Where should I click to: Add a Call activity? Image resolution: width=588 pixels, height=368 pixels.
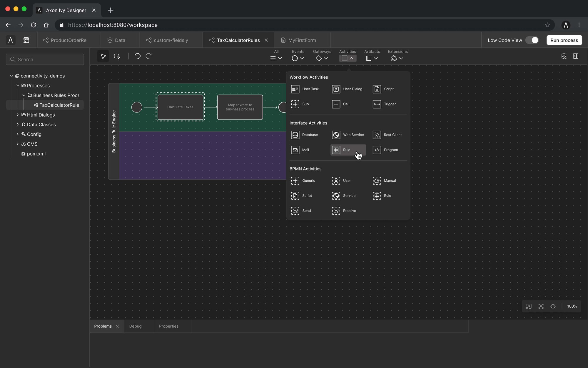click(x=341, y=104)
